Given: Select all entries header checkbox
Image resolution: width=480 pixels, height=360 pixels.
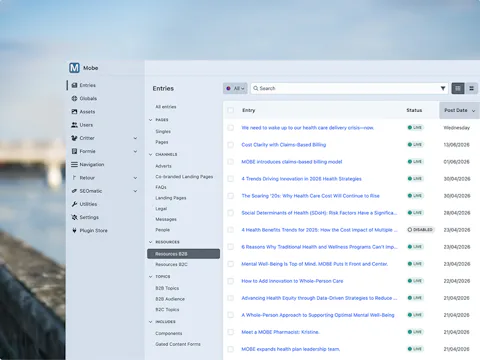Looking at the screenshot, I should pyautogui.click(x=230, y=110).
